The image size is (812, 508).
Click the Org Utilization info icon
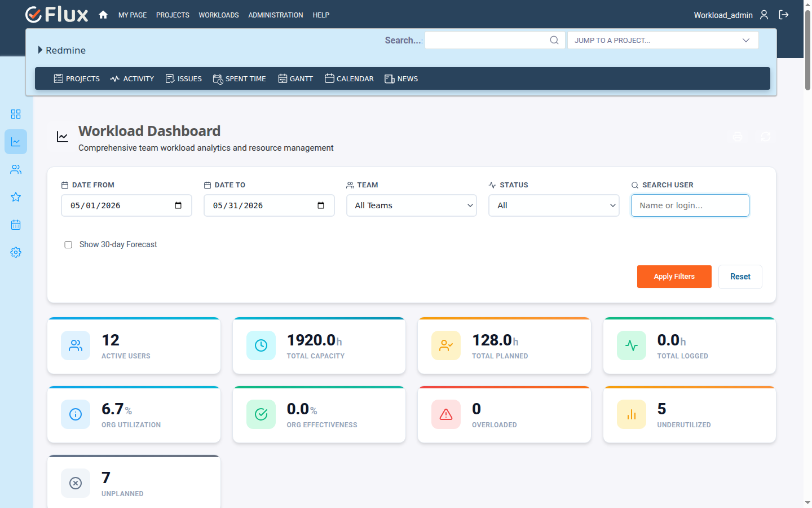pos(76,414)
